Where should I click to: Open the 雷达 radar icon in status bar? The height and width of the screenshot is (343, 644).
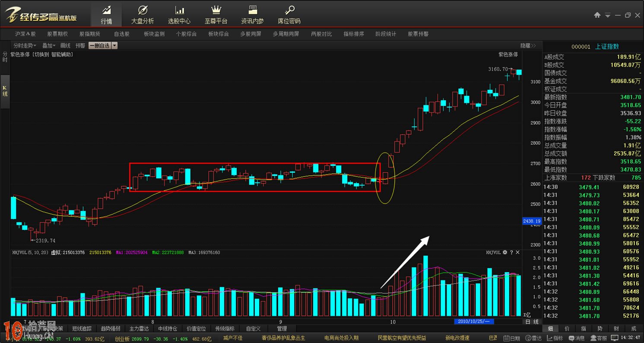click(x=533, y=338)
